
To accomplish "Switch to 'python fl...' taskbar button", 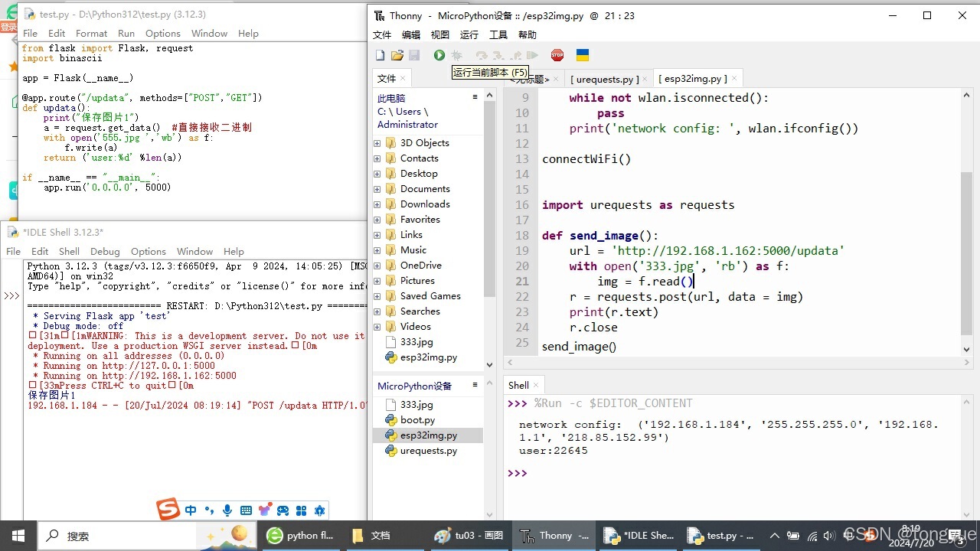I will [x=300, y=536].
